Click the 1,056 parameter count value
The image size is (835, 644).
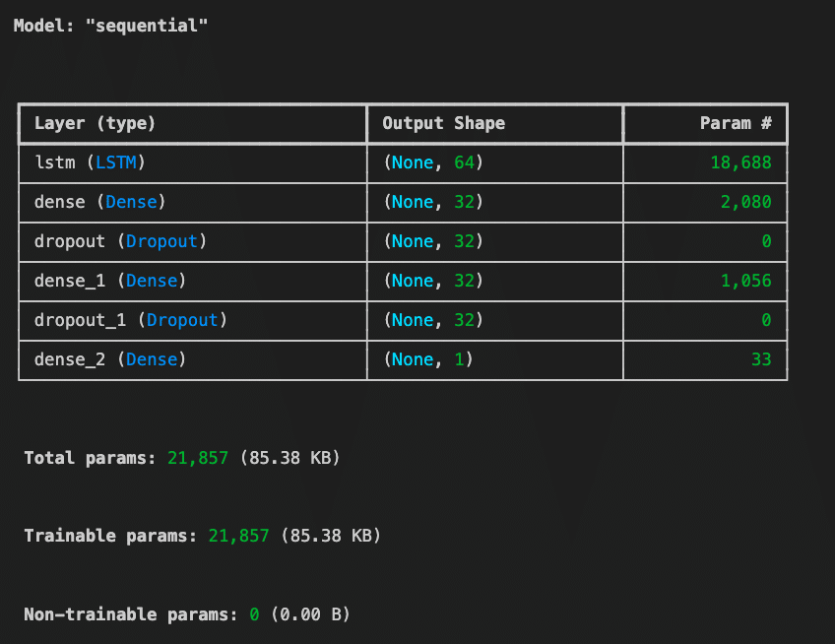745,281
